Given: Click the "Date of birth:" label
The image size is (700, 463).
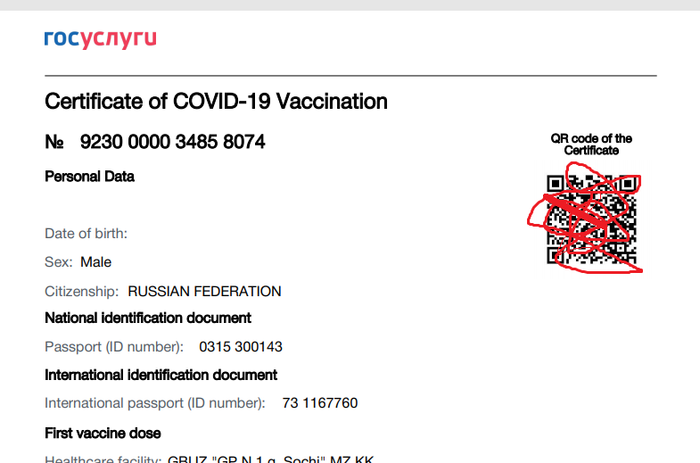Looking at the screenshot, I should (86, 234).
